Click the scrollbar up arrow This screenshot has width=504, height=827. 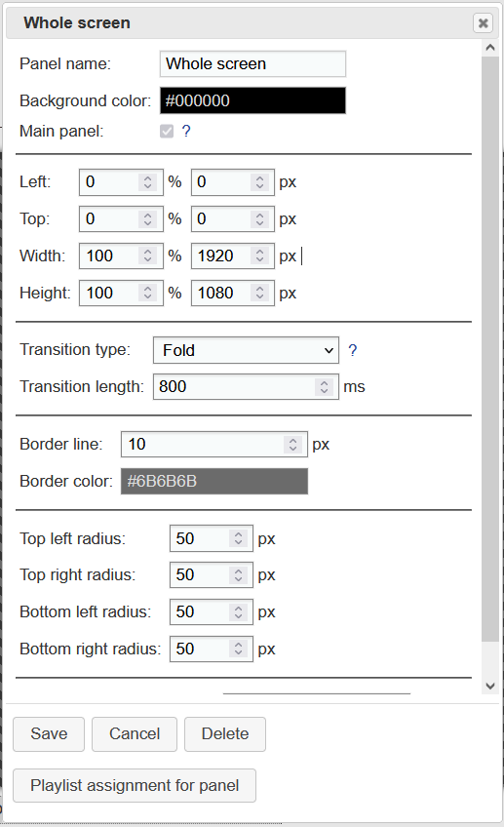coord(490,48)
